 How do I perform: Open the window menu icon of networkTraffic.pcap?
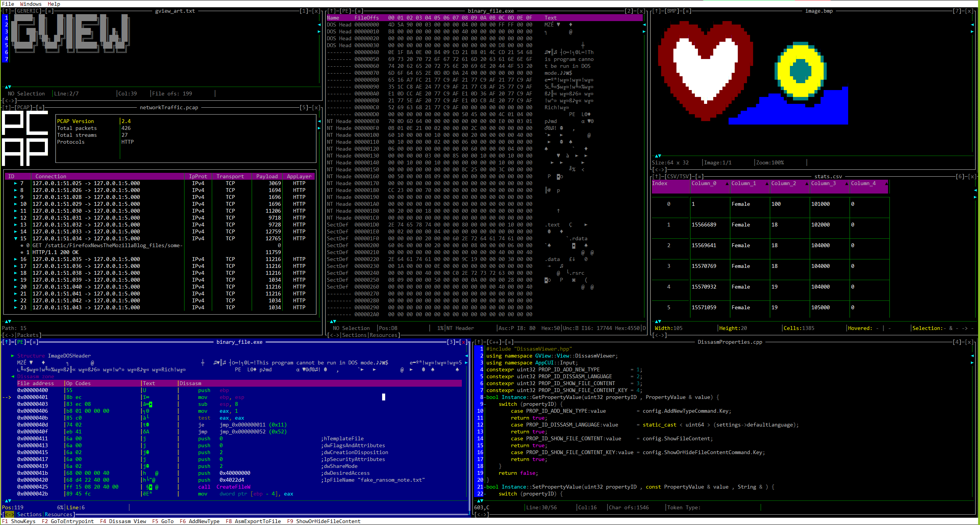40,108
